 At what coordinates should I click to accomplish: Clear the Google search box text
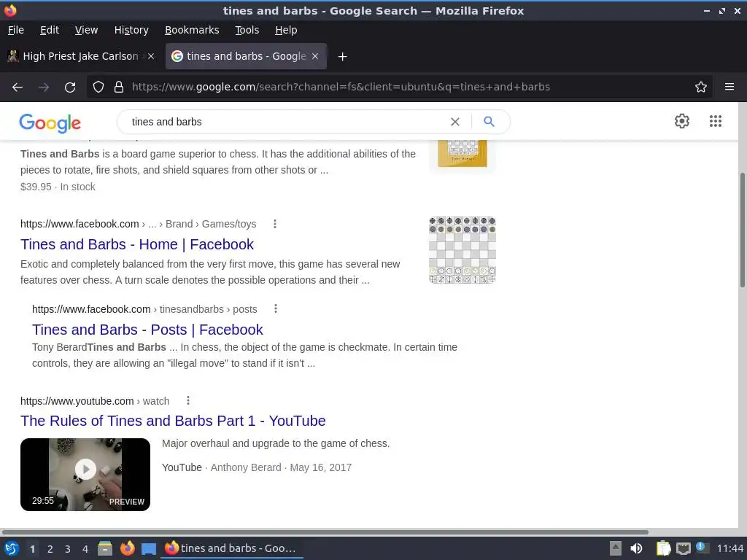[x=455, y=122]
